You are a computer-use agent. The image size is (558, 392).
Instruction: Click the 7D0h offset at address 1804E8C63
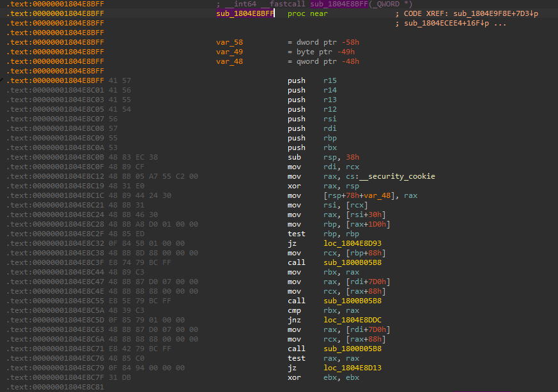(377, 329)
